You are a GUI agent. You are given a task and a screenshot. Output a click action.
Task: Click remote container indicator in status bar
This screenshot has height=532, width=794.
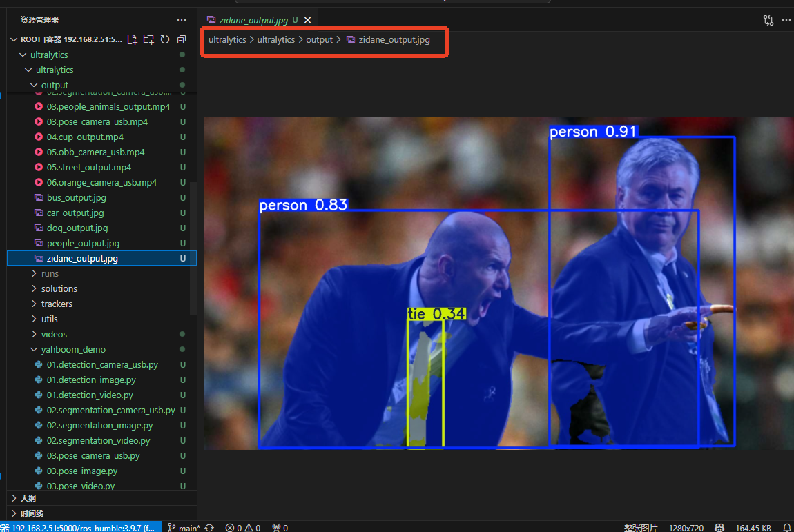click(x=81, y=527)
